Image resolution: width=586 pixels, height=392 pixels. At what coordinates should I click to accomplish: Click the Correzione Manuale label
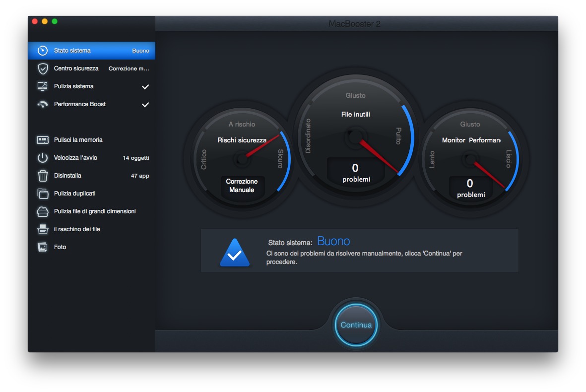(x=242, y=186)
